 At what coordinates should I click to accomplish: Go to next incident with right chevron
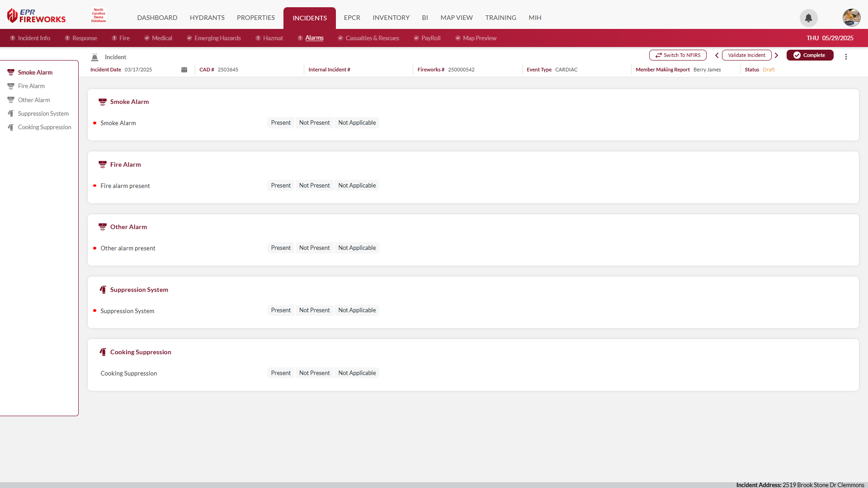point(776,55)
